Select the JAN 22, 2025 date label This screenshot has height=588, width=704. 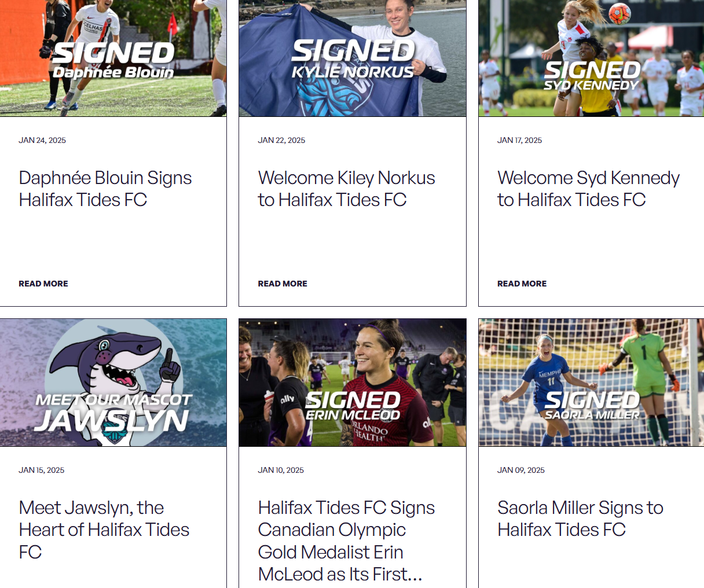click(281, 140)
